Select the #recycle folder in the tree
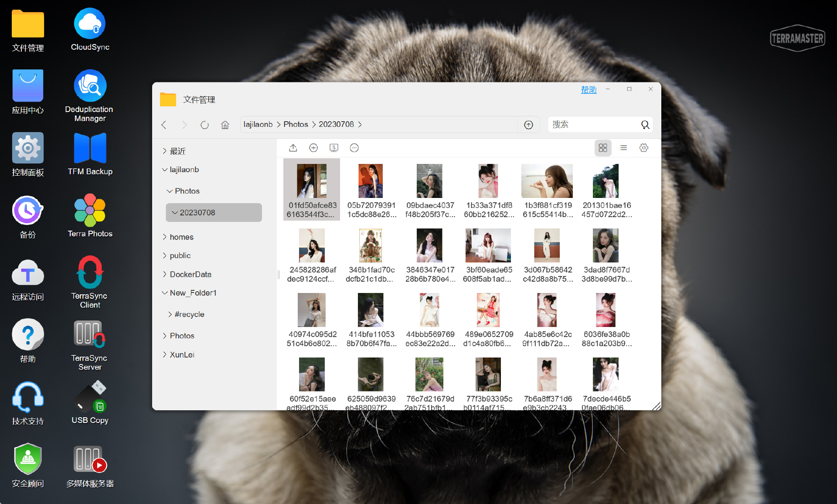 (189, 314)
